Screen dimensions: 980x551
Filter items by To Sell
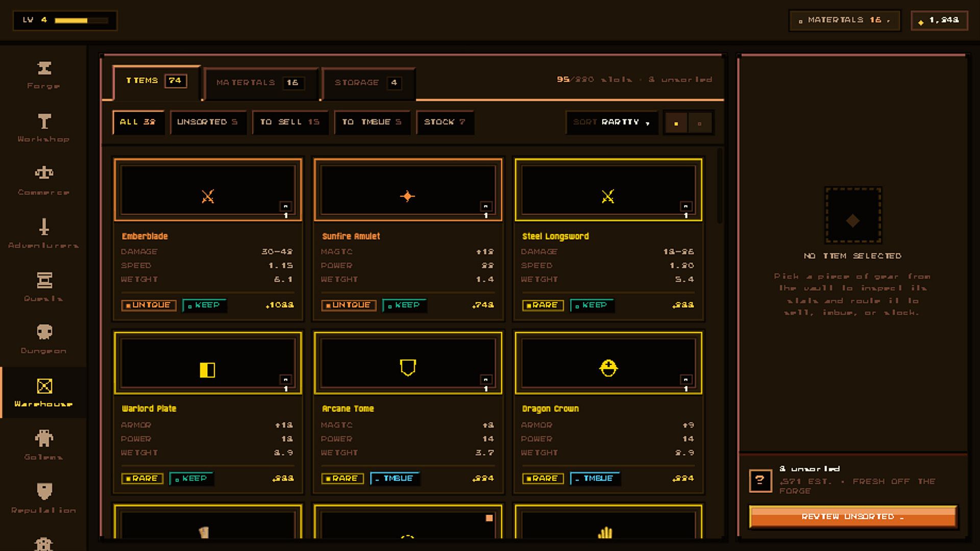click(289, 122)
